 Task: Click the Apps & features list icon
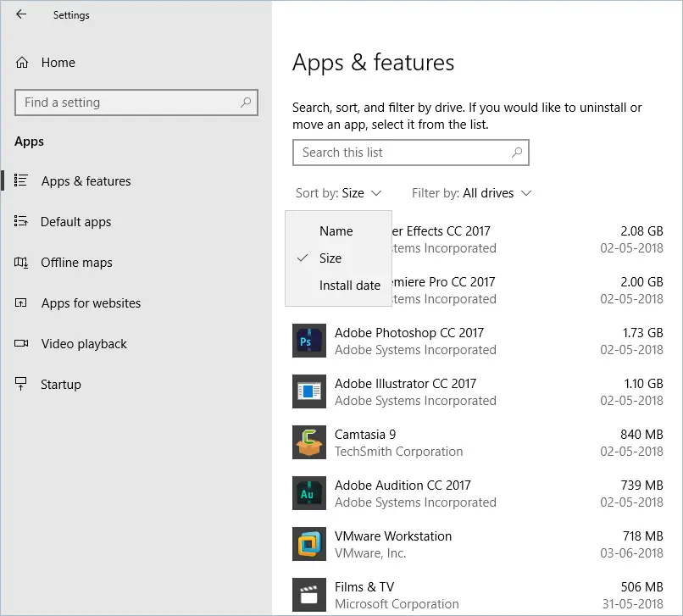[x=20, y=180]
